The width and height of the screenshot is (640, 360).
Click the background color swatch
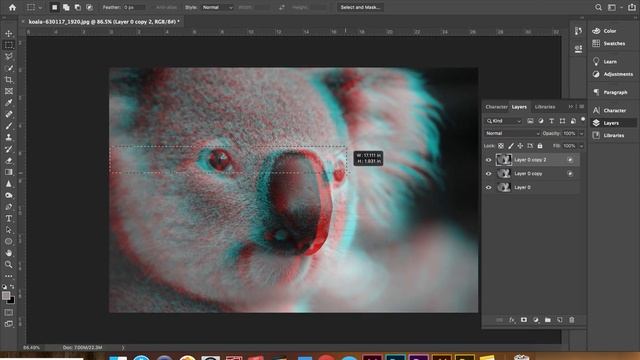click(11, 301)
